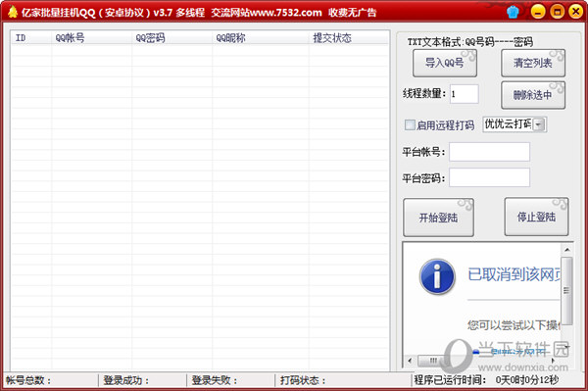Click the browser pane vertical scrollbar thumb
The image size is (588, 391).
[566, 290]
